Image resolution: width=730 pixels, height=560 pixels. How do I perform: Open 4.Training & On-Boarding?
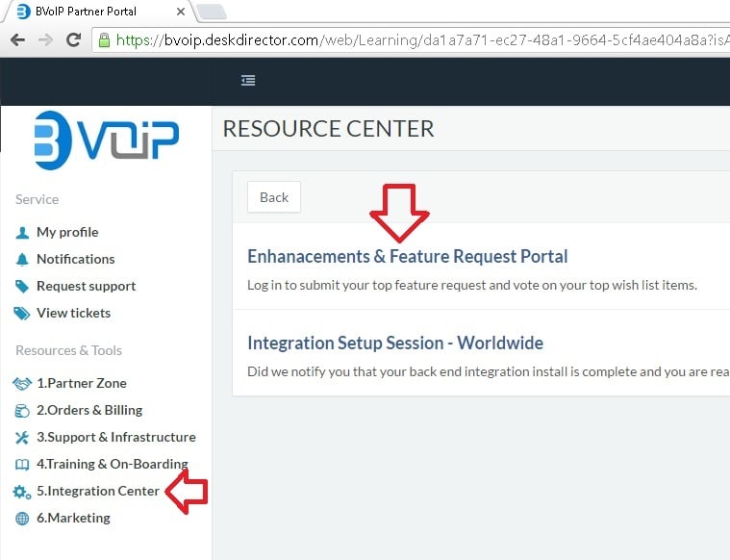pos(113,464)
